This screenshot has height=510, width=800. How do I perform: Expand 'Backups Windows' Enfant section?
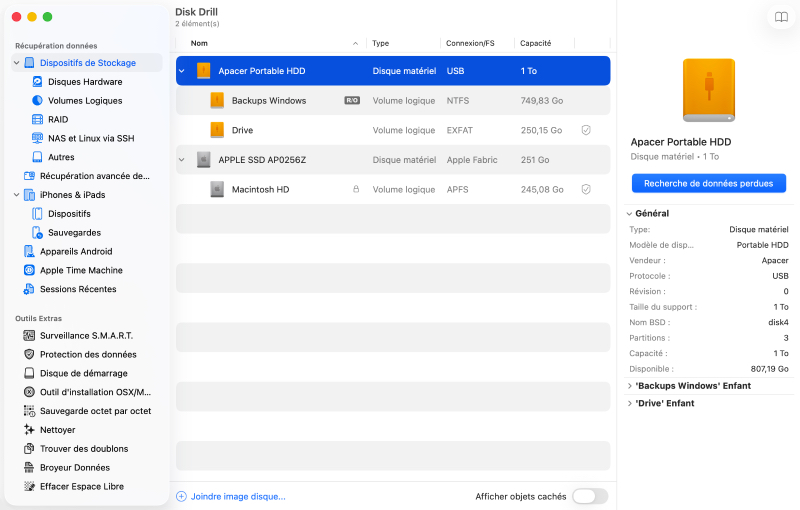click(630, 386)
